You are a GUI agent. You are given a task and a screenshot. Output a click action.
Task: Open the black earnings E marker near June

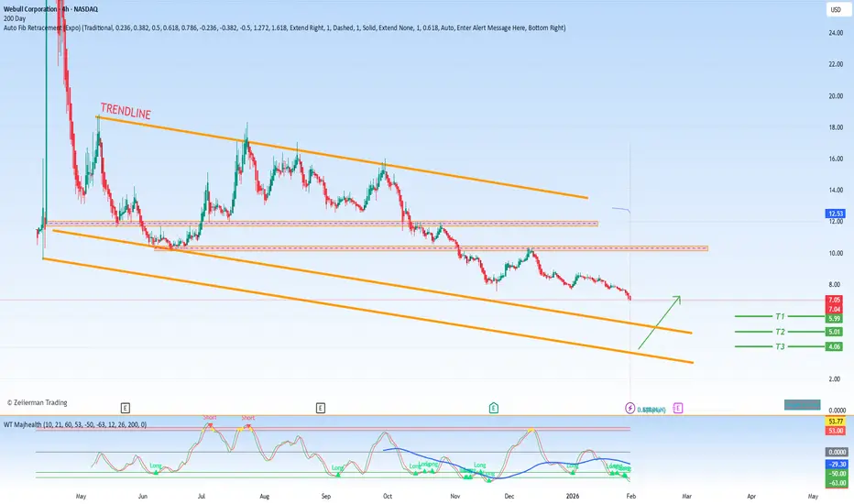(126, 408)
